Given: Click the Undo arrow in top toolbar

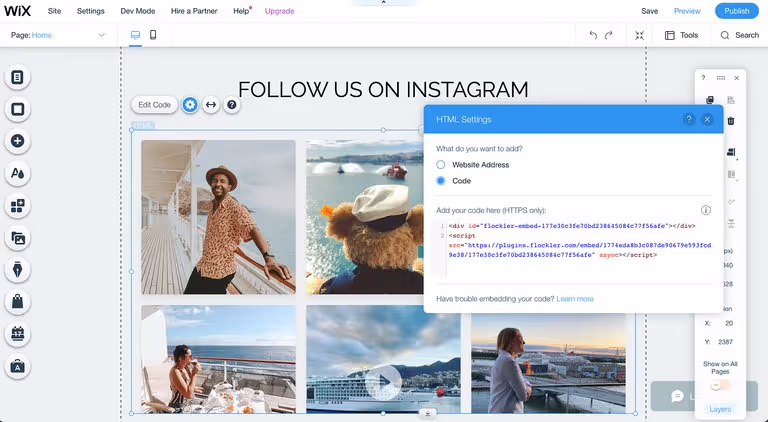Looking at the screenshot, I should point(593,35).
